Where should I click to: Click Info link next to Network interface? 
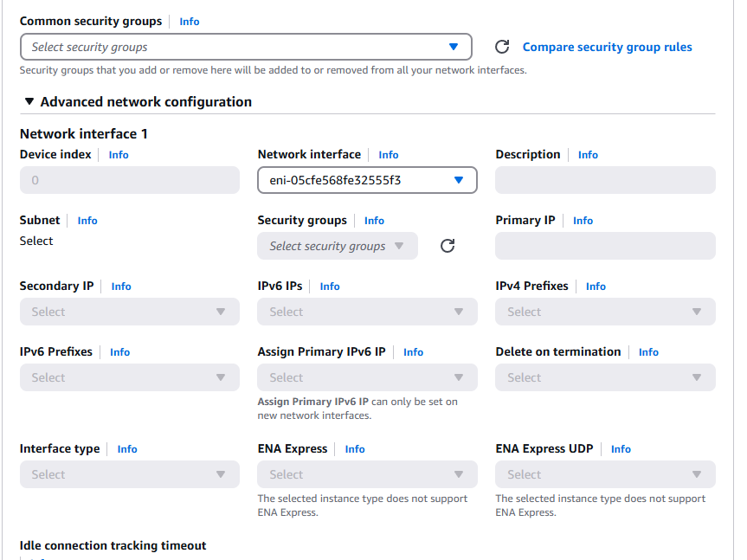coord(389,155)
